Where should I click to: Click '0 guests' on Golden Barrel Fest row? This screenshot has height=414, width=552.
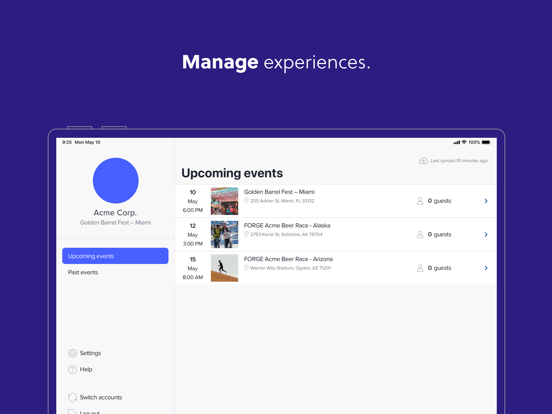coord(439,201)
